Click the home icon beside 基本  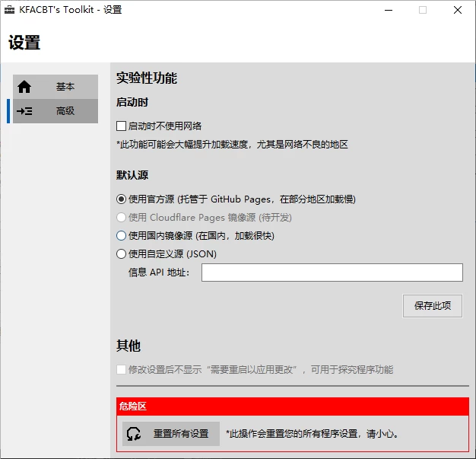[24, 87]
